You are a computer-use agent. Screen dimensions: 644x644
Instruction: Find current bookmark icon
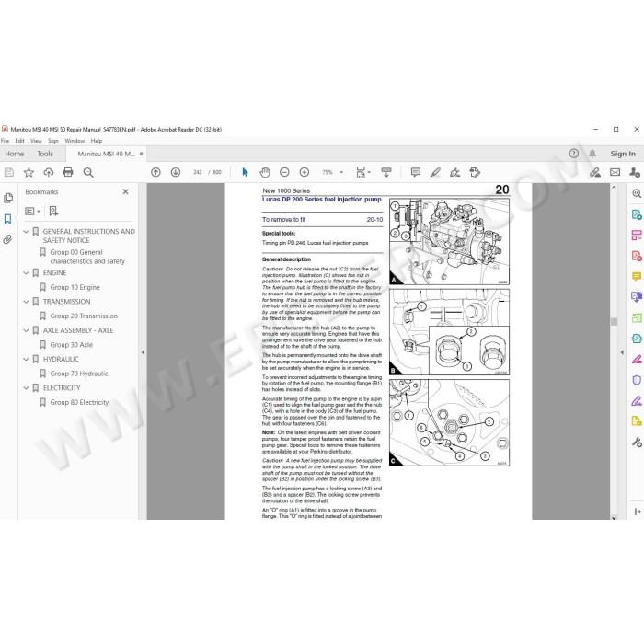tap(53, 211)
